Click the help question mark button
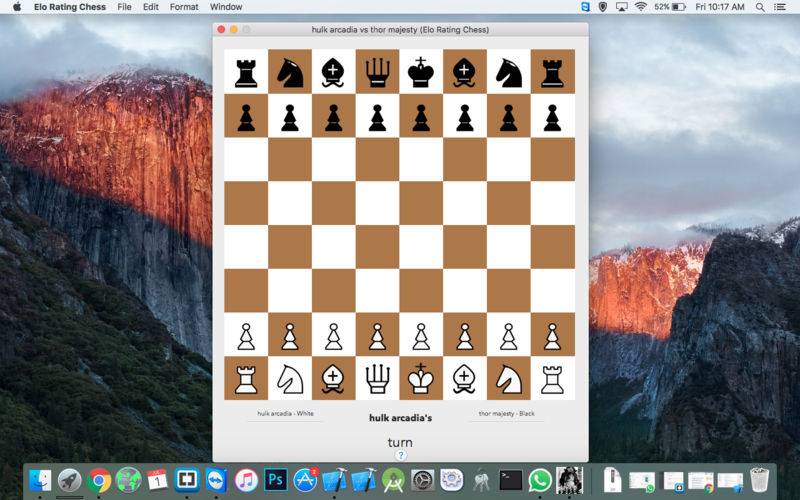The width and height of the screenshot is (800, 500). click(x=401, y=456)
